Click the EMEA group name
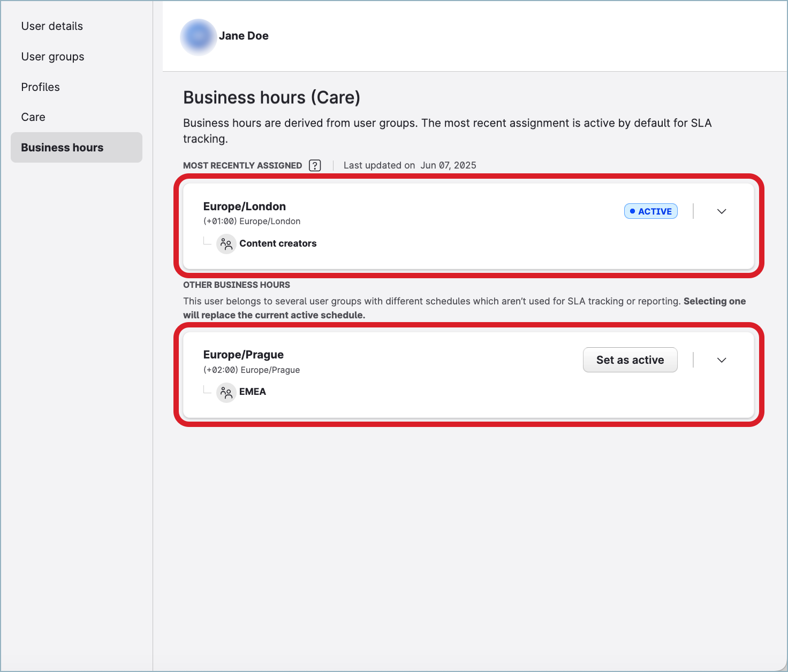The width and height of the screenshot is (788, 672). click(253, 392)
